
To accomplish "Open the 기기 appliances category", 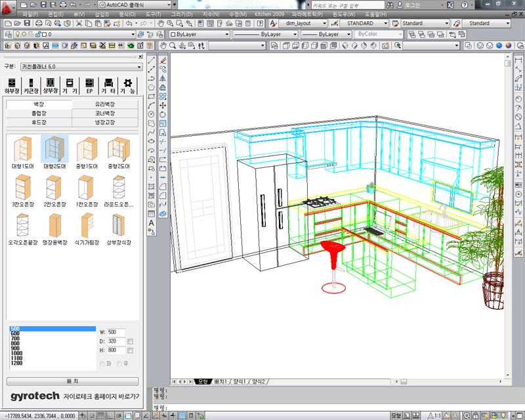I will (x=70, y=86).
